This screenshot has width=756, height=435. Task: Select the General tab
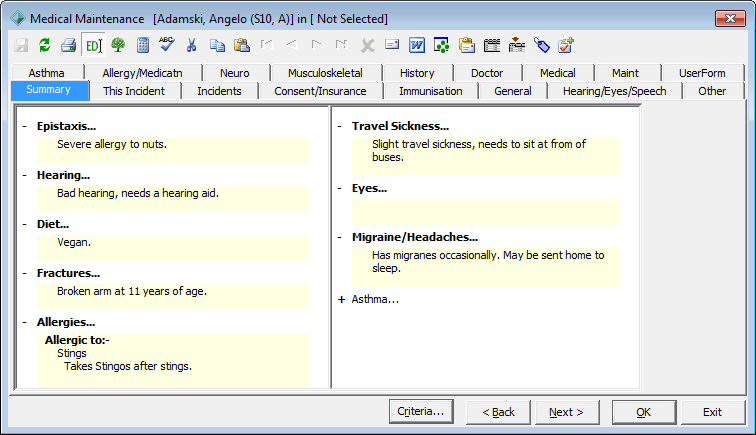[513, 91]
